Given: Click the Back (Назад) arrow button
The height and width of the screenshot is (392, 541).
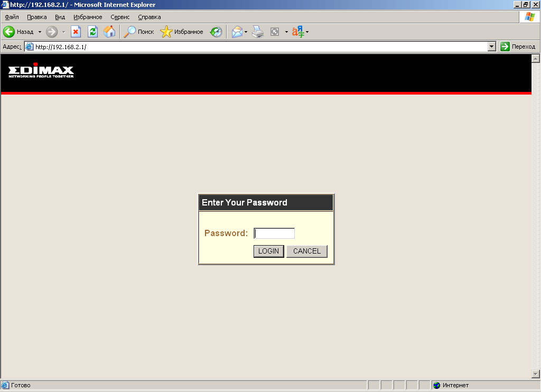Looking at the screenshot, I should 10,32.
